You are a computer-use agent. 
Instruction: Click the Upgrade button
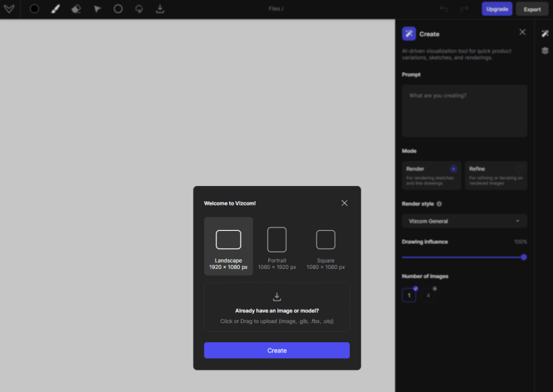pos(497,9)
